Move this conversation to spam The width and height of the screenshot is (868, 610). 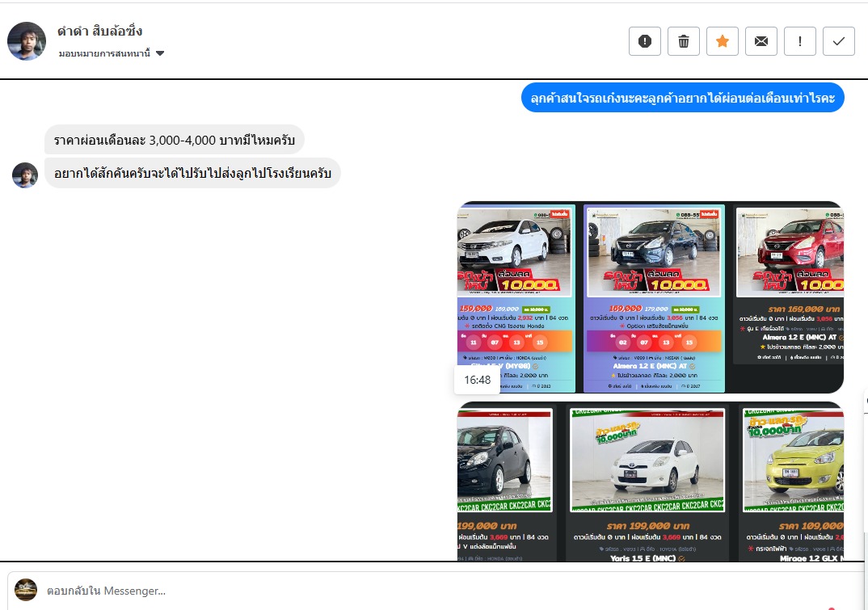click(x=645, y=41)
